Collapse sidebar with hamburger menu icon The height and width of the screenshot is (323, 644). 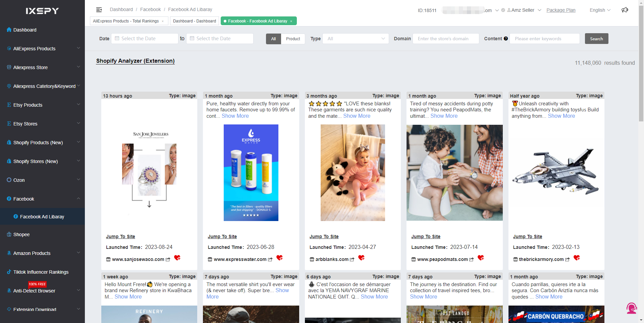point(99,10)
